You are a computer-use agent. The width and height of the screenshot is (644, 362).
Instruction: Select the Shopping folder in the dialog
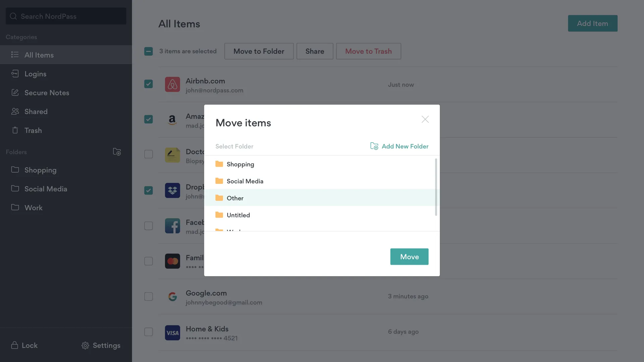point(240,164)
